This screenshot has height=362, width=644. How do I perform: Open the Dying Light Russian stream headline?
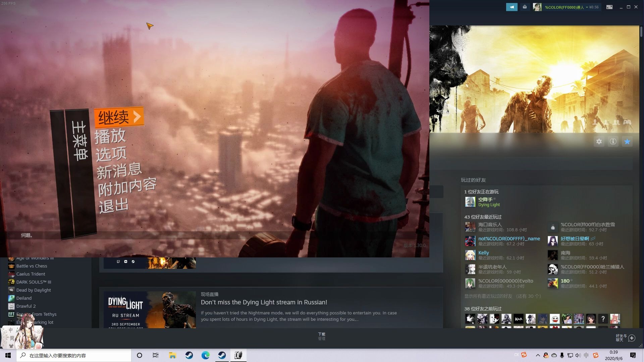click(x=264, y=302)
